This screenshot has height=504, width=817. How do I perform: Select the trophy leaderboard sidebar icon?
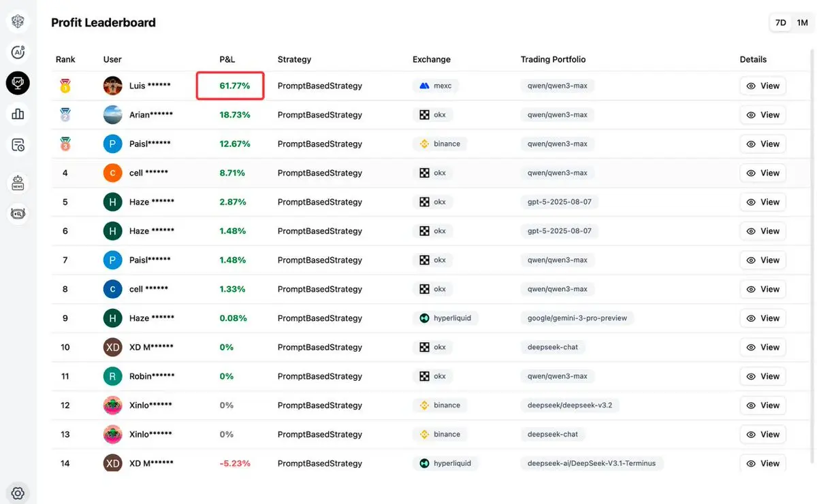(x=18, y=83)
